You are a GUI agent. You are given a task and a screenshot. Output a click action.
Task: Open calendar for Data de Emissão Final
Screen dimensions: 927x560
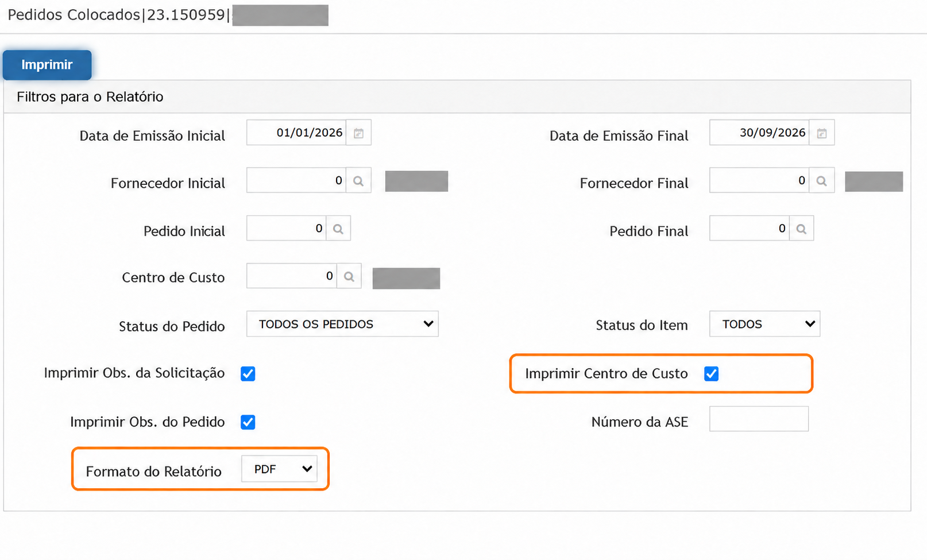click(x=822, y=133)
